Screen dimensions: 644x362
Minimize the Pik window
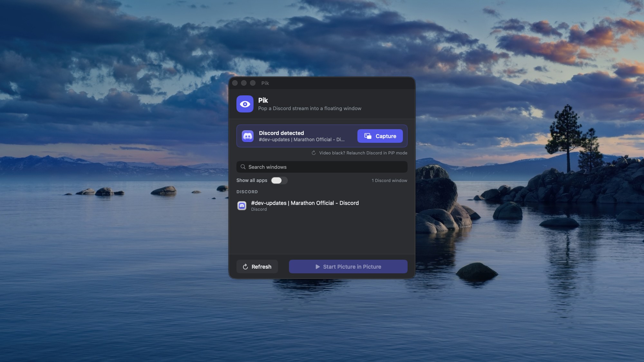(x=244, y=83)
